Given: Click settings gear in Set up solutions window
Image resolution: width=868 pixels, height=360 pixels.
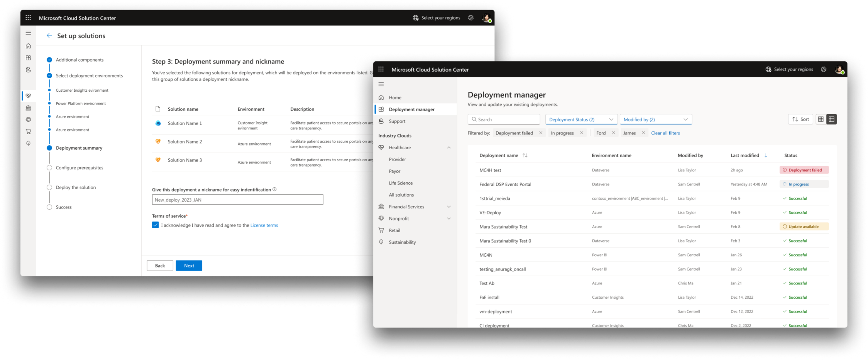Looking at the screenshot, I should [471, 18].
